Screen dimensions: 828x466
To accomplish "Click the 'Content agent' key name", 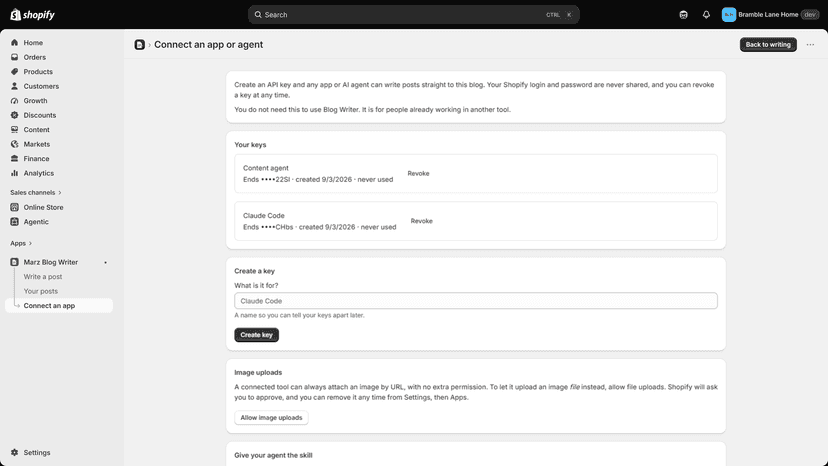I will click(266, 168).
